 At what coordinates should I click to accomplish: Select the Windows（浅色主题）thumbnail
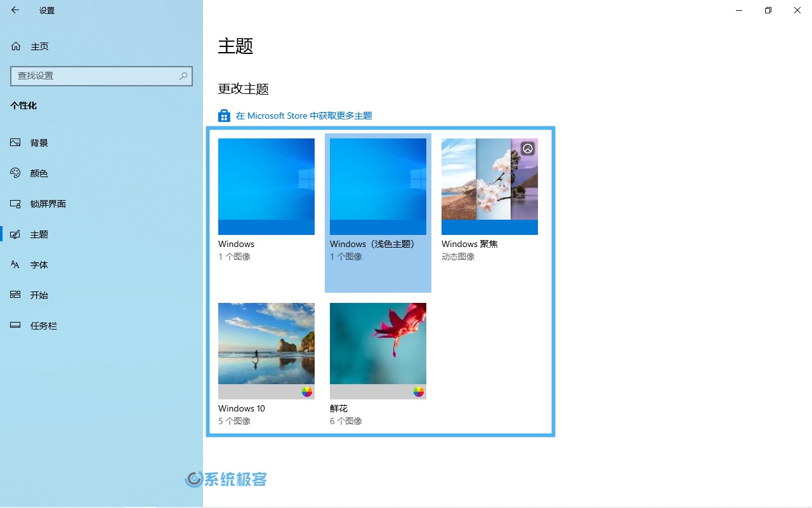click(378, 187)
